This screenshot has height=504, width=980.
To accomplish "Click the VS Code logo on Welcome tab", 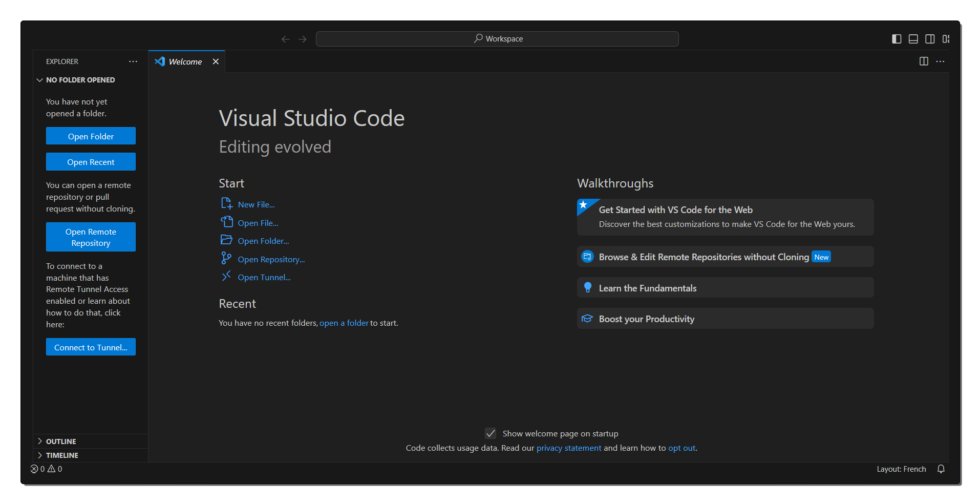I will point(160,61).
